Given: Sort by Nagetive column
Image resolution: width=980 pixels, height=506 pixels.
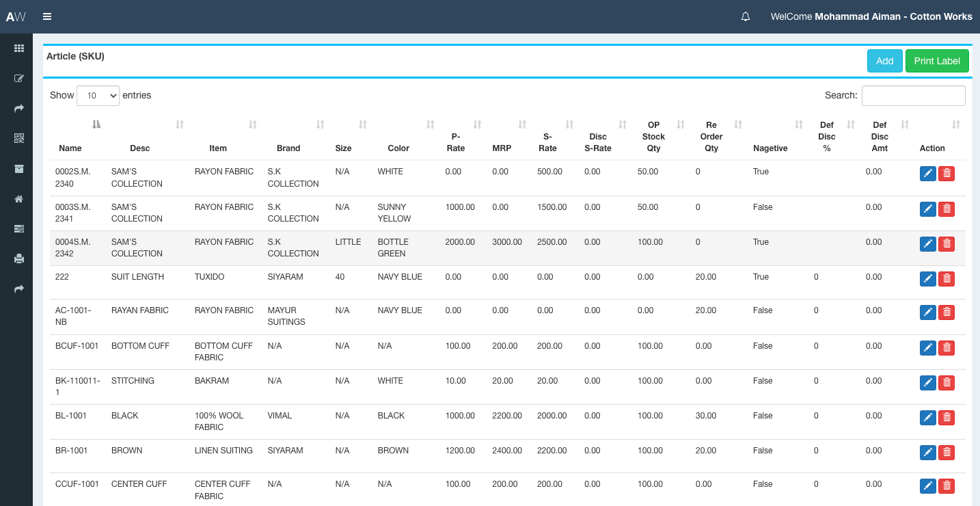Looking at the screenshot, I should tap(778, 136).
